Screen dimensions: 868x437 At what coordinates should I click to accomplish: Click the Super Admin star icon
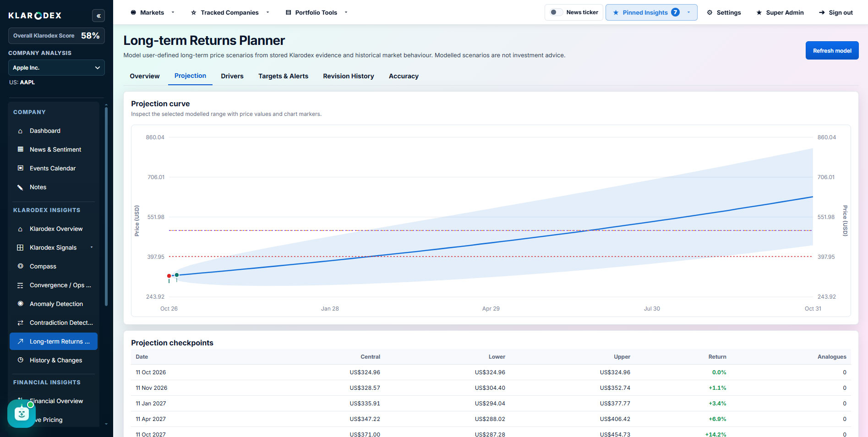pyautogui.click(x=759, y=12)
